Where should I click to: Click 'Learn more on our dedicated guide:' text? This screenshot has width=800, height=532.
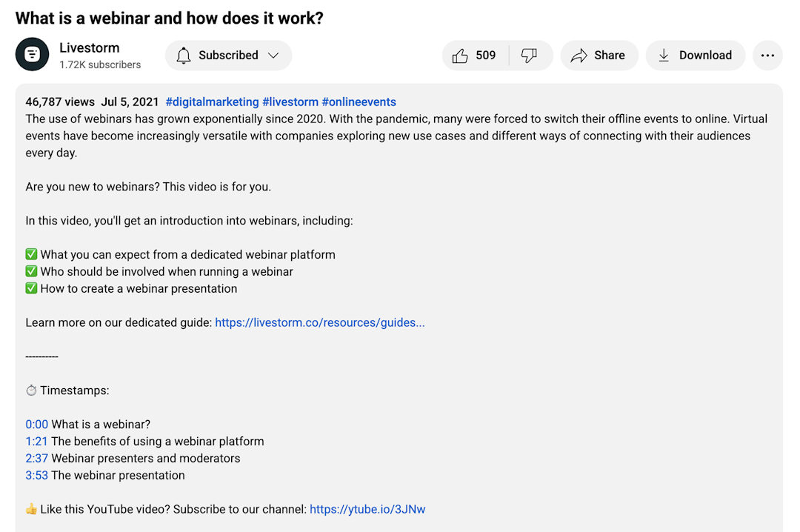pyautogui.click(x=119, y=322)
